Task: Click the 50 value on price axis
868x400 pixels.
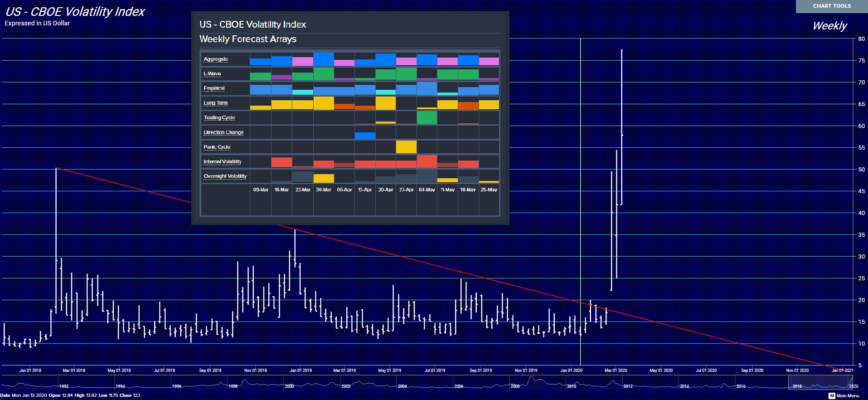Action: (x=861, y=170)
